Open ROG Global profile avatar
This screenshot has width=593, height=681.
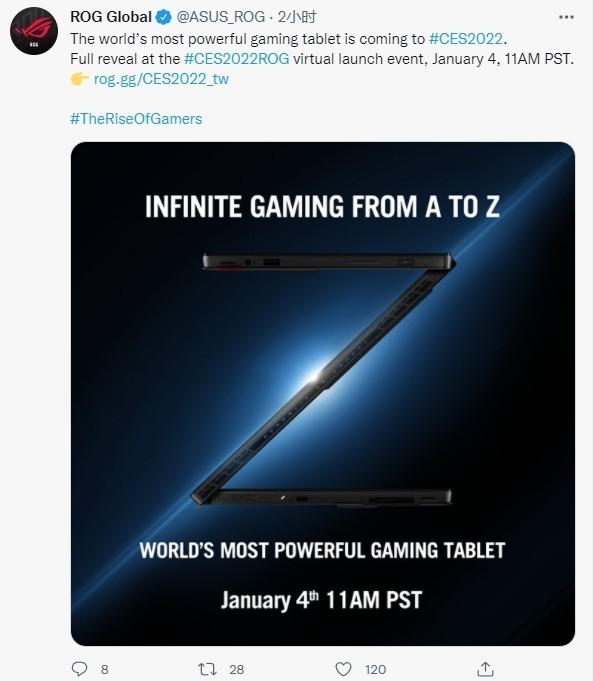tap(34, 31)
